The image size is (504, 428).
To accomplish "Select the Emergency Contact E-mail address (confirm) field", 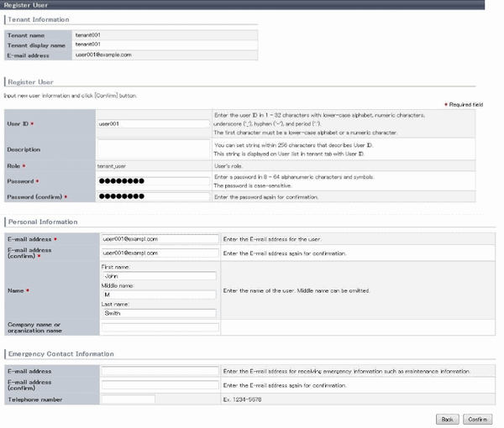I will click(159, 384).
